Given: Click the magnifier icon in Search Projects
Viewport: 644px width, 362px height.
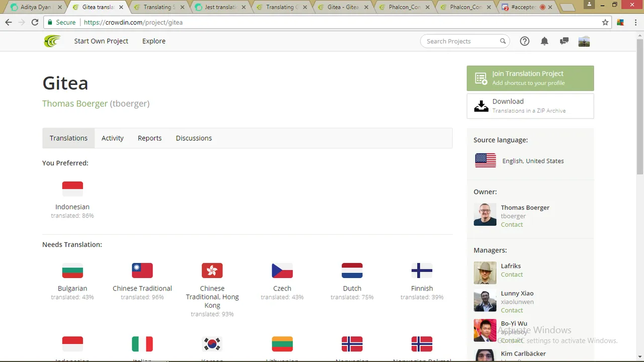Looking at the screenshot, I should [503, 41].
